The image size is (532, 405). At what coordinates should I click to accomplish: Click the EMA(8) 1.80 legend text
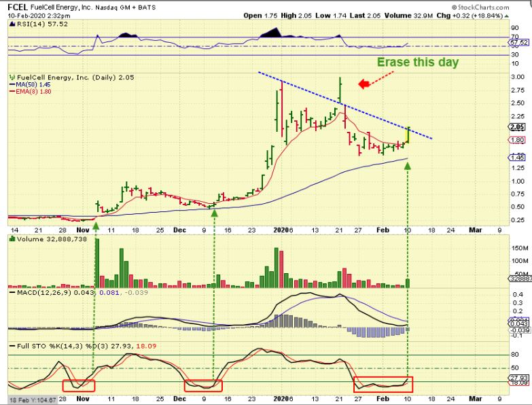[x=33, y=92]
